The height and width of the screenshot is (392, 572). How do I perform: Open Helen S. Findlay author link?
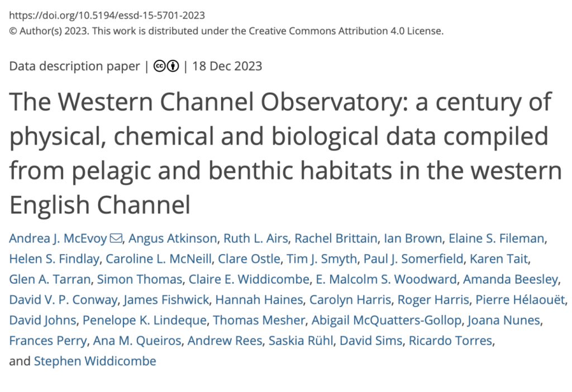coord(54,259)
